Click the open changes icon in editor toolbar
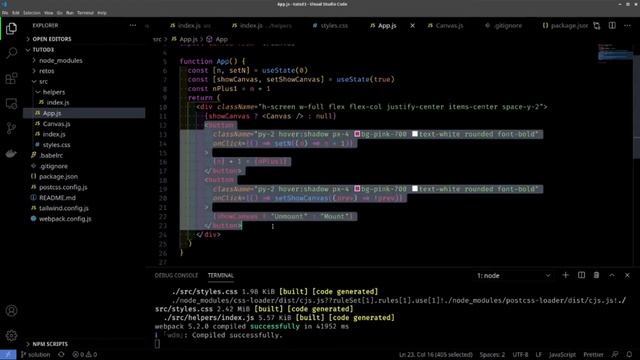This screenshot has height=360, width=640. click(597, 26)
